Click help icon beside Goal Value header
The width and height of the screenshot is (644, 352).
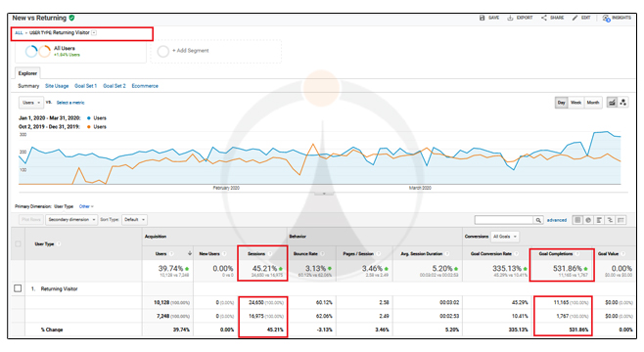coord(623,254)
